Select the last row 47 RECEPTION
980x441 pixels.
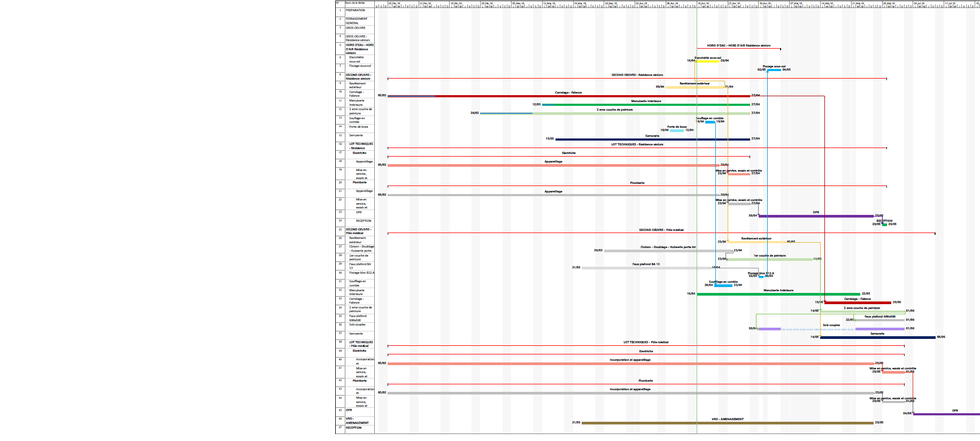pos(355,428)
